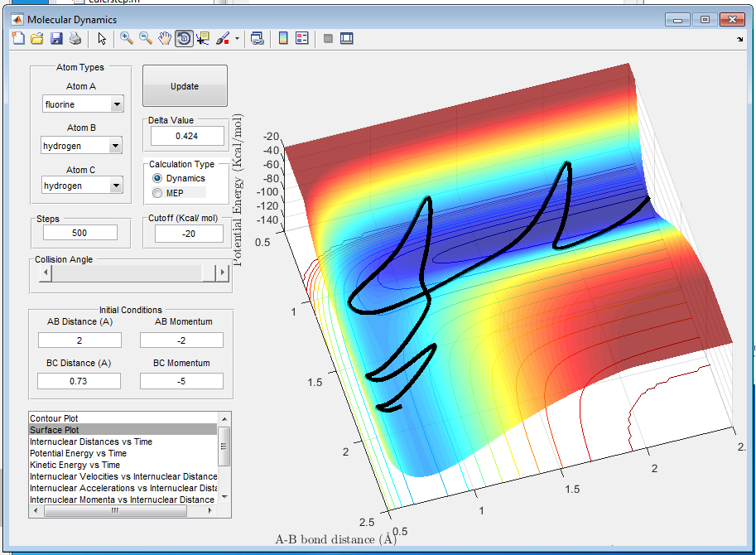
Task: Click the New Figure icon
Action: 19,38
